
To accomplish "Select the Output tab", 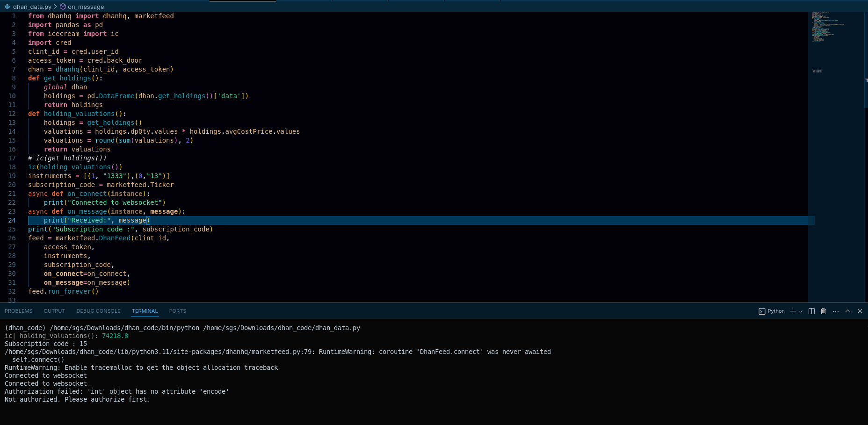I will pos(54,311).
